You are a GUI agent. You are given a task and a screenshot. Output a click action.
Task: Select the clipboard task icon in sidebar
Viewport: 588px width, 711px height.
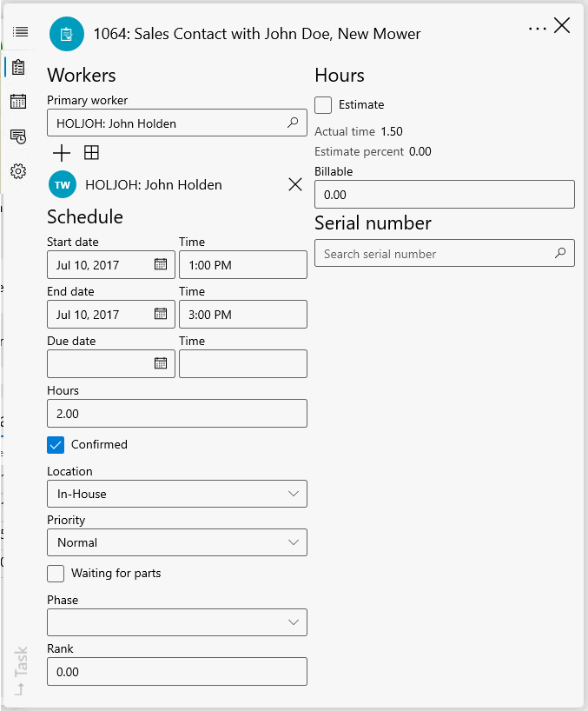tap(18, 67)
